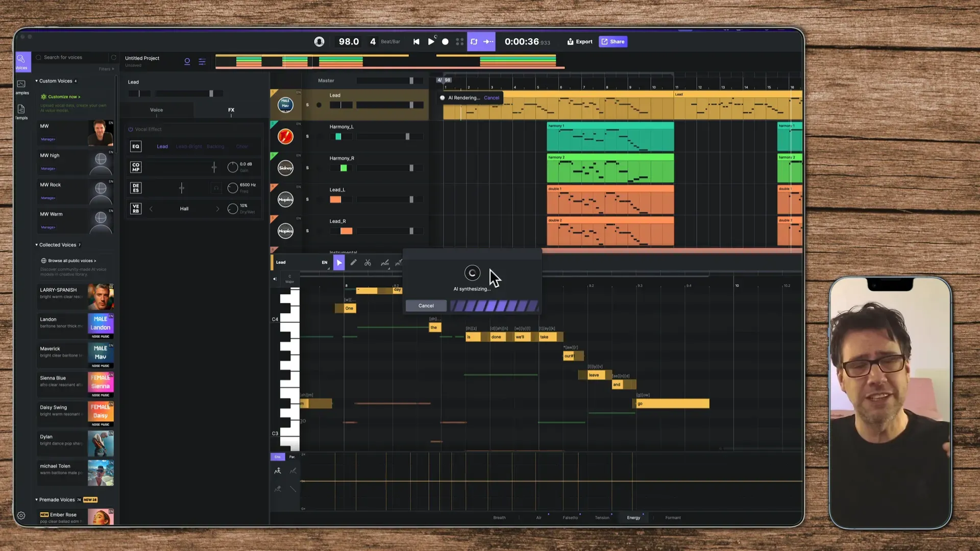Screen dimensions: 980x551
Task: Click the VERB reverb effect icon
Action: (x=136, y=208)
